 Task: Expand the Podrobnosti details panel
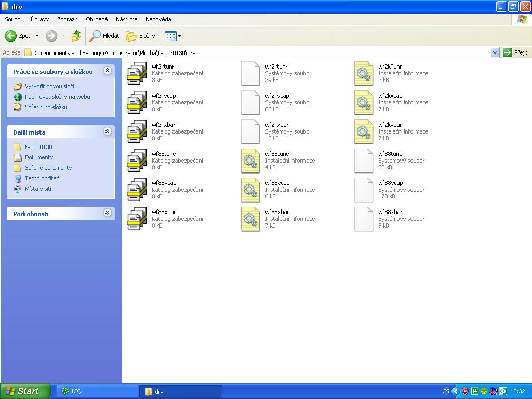click(x=107, y=213)
